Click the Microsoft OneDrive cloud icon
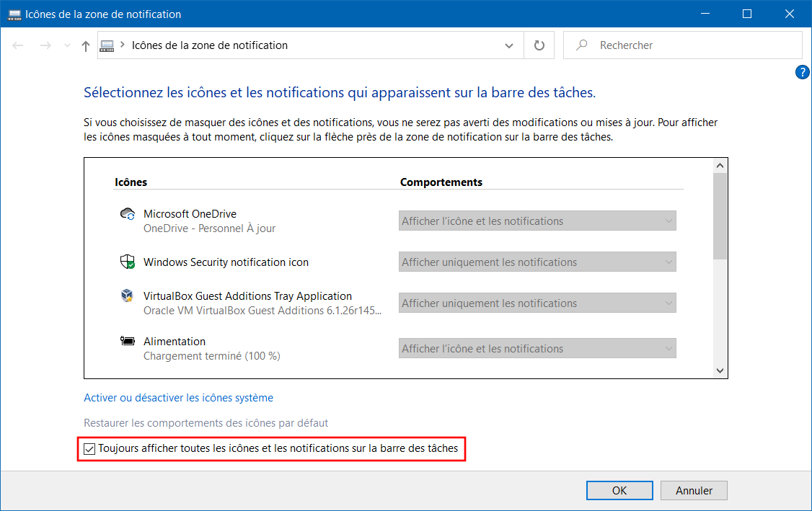This screenshot has width=812, height=511. click(x=128, y=214)
